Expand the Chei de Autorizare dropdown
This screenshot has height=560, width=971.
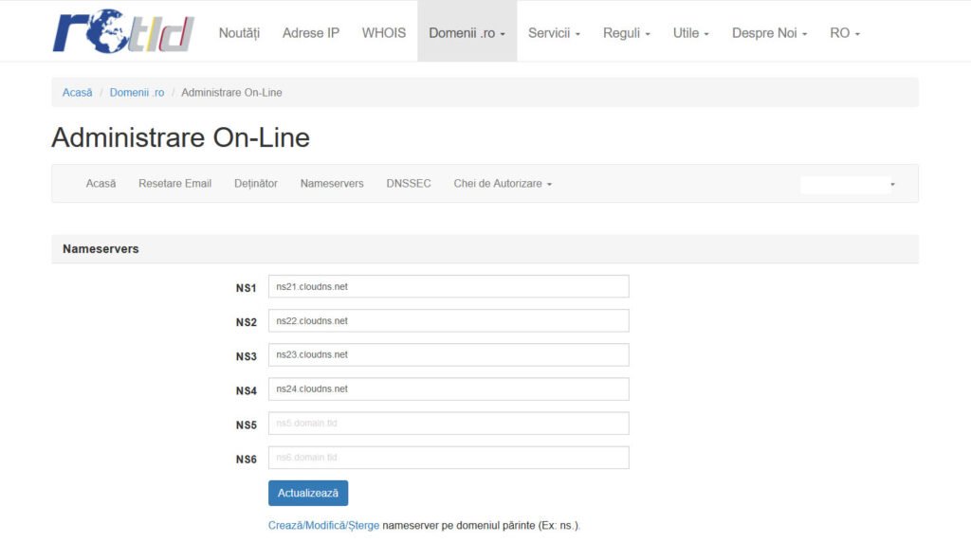coord(501,183)
